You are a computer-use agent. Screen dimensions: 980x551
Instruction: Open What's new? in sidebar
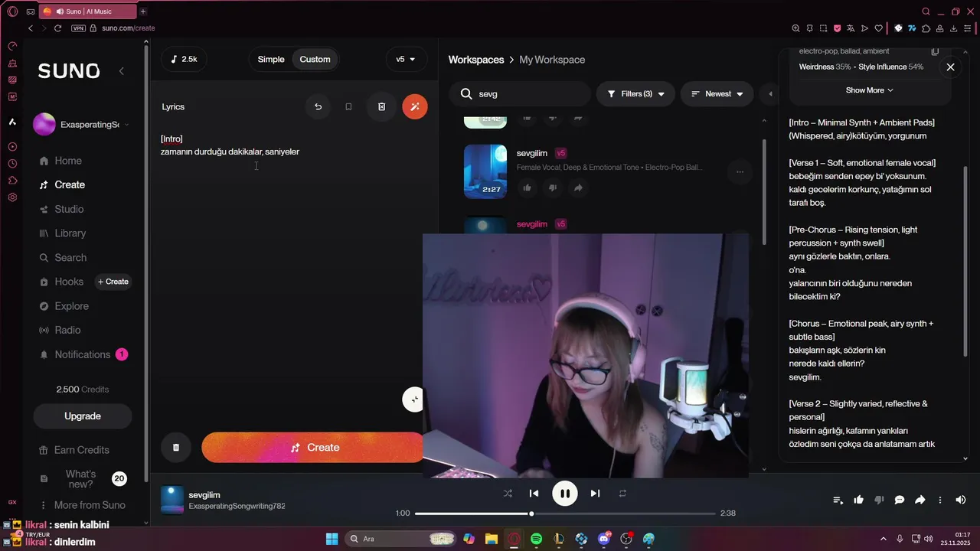80,479
